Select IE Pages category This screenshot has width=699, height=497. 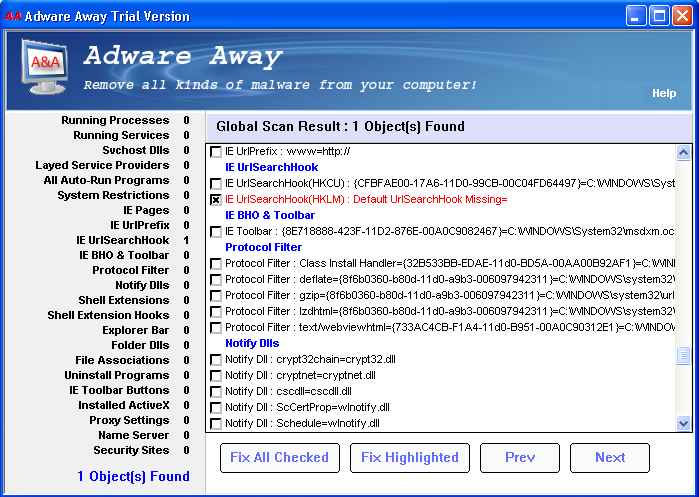pos(146,210)
